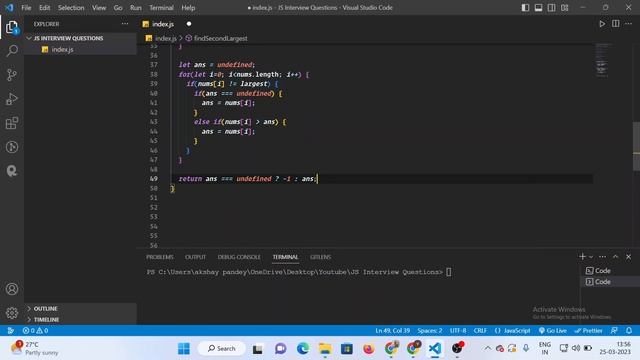Open Microsoft Edge from taskbar

tap(303, 349)
